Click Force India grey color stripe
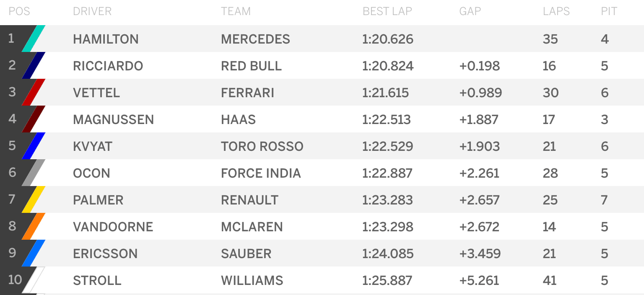This screenshot has height=295, width=644. click(34, 173)
